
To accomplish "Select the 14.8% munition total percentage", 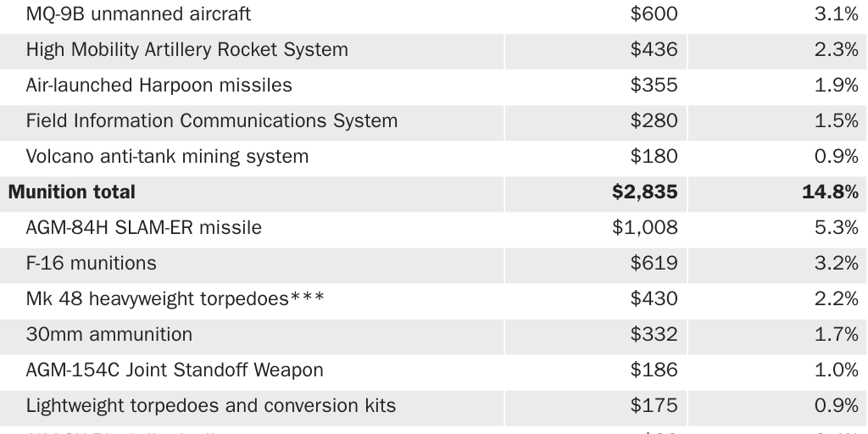I will point(830,192).
